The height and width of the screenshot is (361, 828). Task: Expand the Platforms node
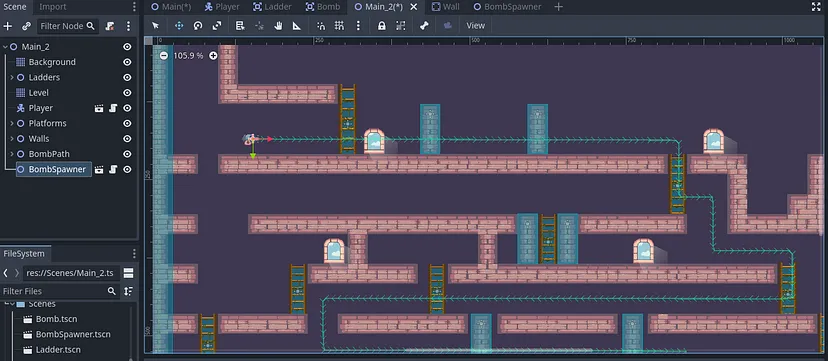[x=12, y=123]
